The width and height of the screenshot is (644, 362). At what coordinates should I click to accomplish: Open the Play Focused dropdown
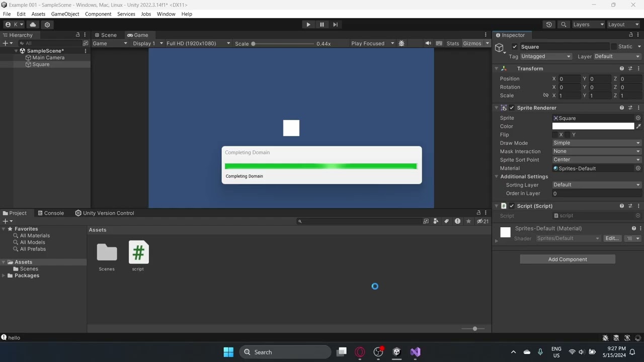click(372, 43)
